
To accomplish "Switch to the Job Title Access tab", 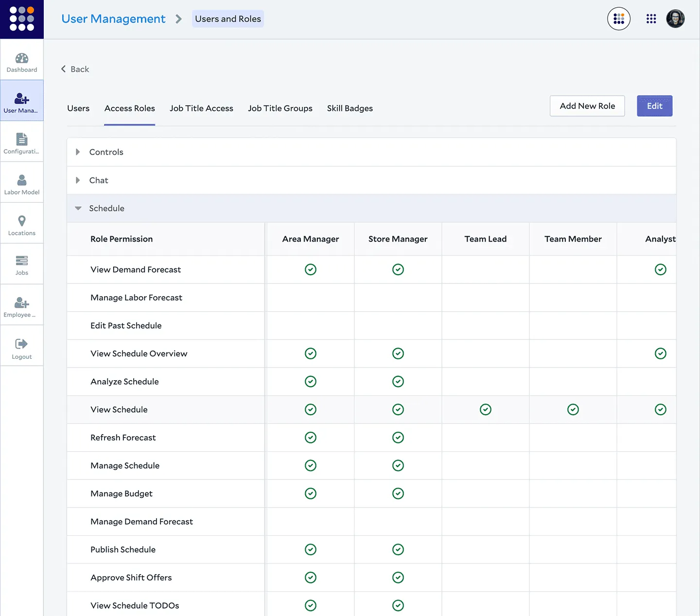I will [x=201, y=108].
